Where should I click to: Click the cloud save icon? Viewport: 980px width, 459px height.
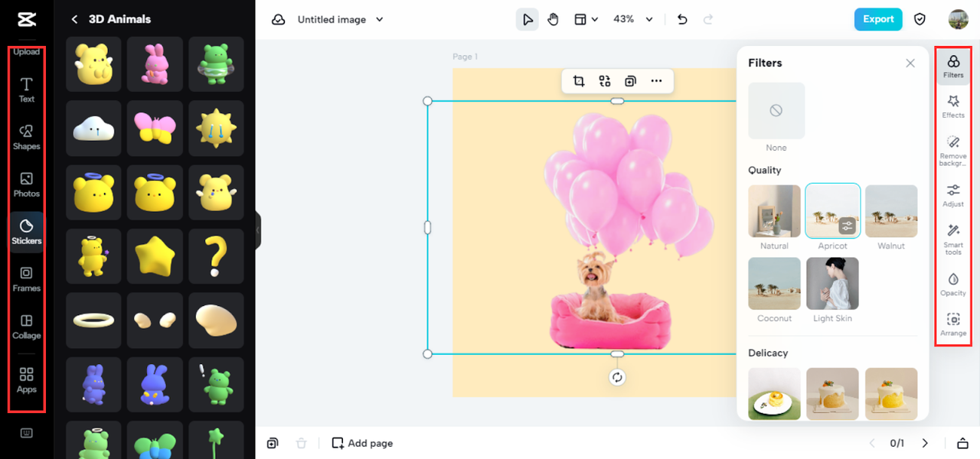(x=279, y=19)
